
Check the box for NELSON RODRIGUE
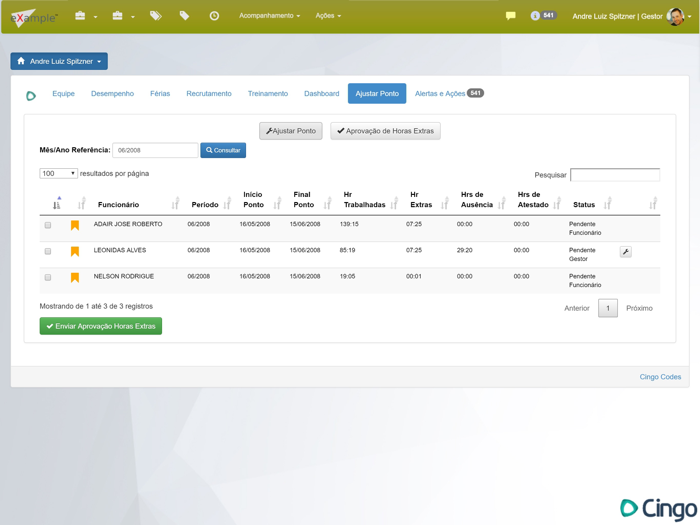48,278
